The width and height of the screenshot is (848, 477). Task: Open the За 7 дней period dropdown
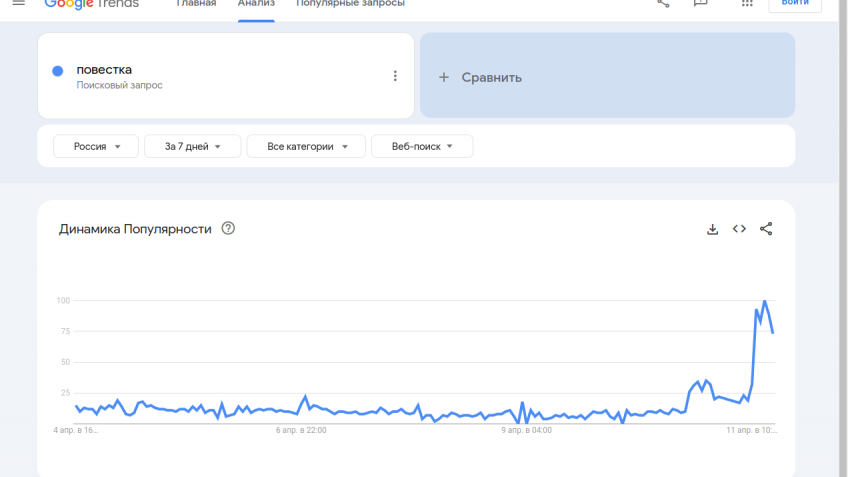pos(193,147)
